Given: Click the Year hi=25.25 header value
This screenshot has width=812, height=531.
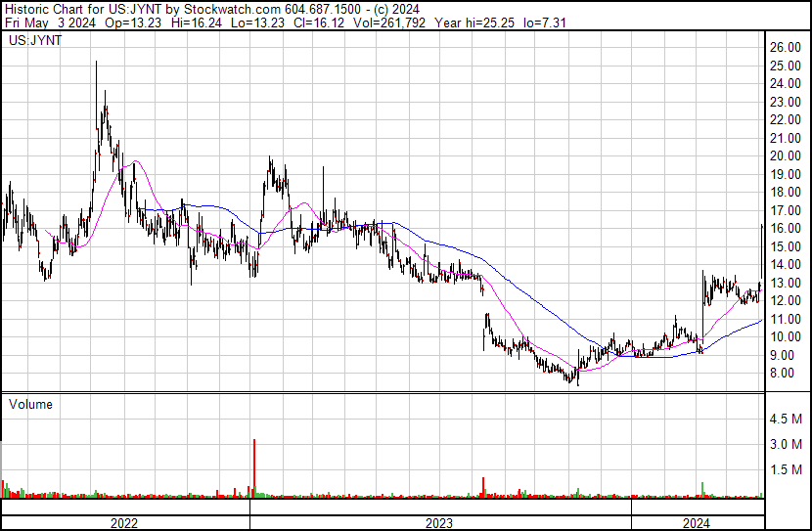Looking at the screenshot, I should (474, 22).
